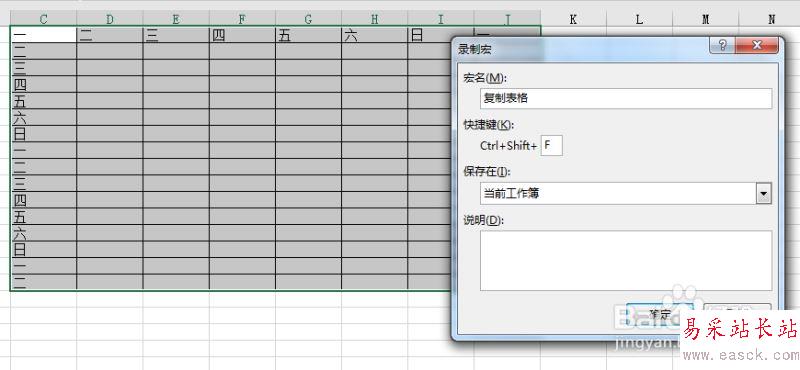This screenshot has width=800, height=370.
Task: Select column L header
Action: coord(639,19)
